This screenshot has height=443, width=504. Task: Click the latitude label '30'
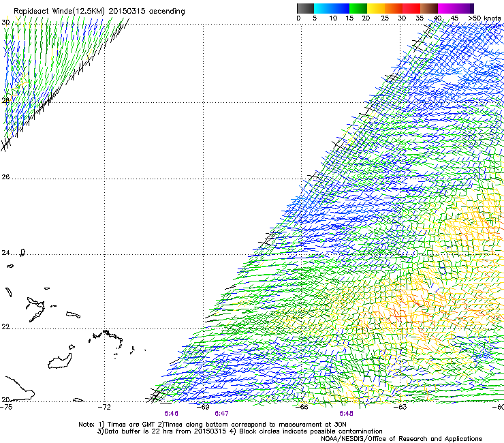click(x=5, y=22)
